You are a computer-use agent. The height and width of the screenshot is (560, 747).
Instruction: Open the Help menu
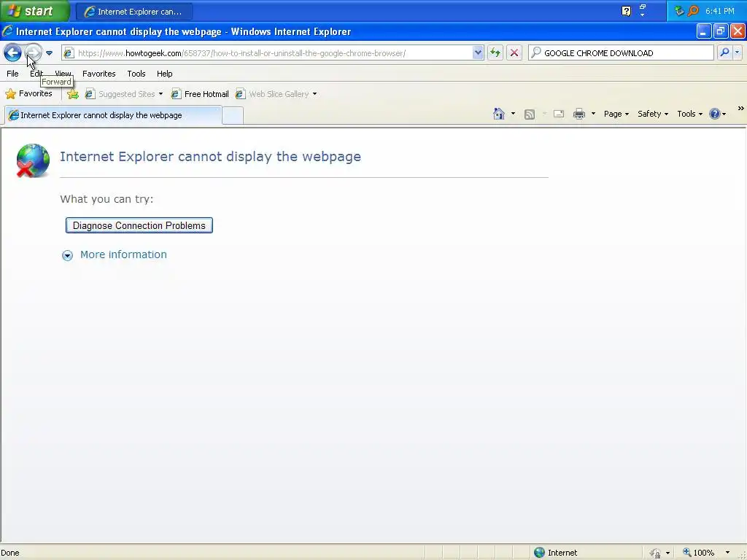pos(164,74)
